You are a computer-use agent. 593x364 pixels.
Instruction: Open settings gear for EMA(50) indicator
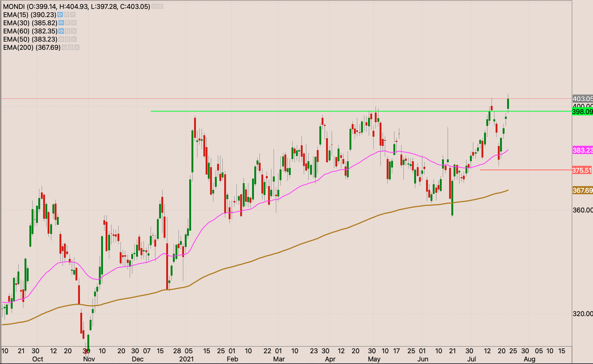(x=67, y=39)
